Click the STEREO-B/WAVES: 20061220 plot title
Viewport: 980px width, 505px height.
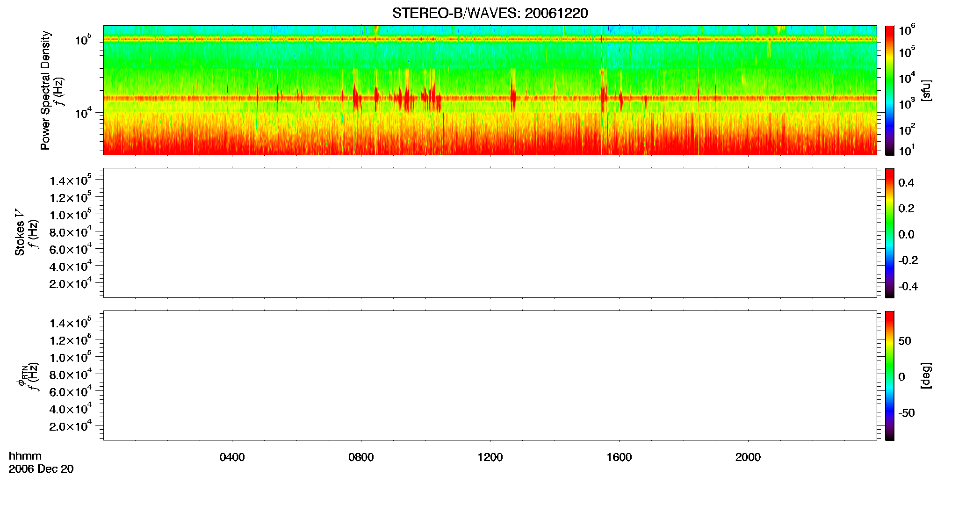tap(490, 13)
